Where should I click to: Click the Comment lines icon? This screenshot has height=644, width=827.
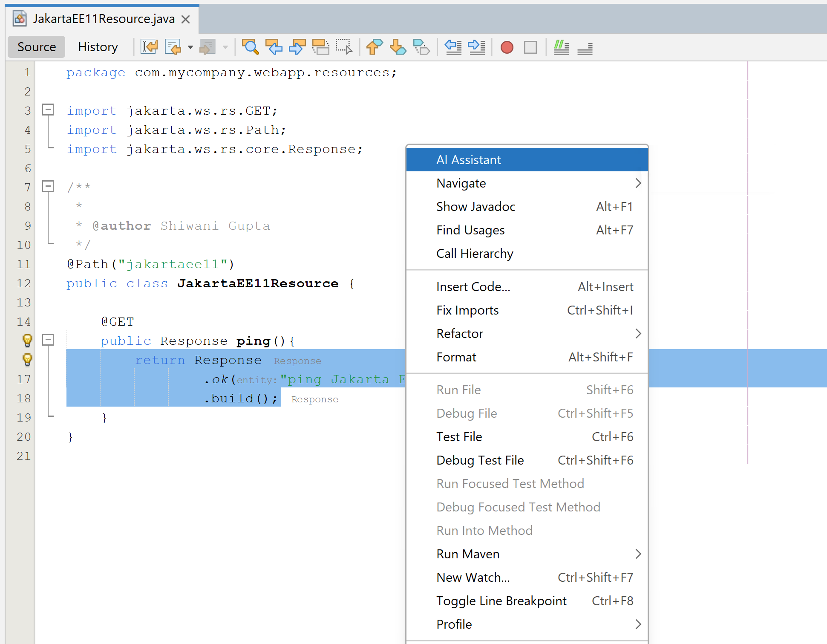(x=561, y=47)
